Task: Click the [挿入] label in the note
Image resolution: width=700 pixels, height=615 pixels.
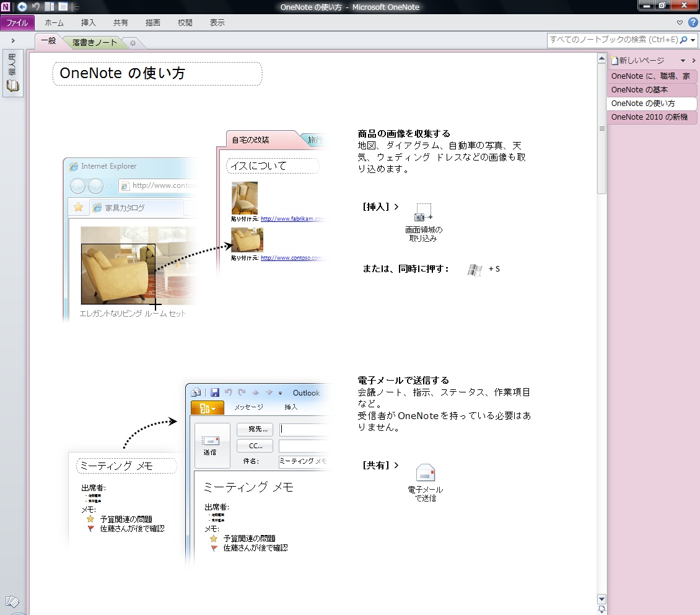Action: click(x=375, y=207)
